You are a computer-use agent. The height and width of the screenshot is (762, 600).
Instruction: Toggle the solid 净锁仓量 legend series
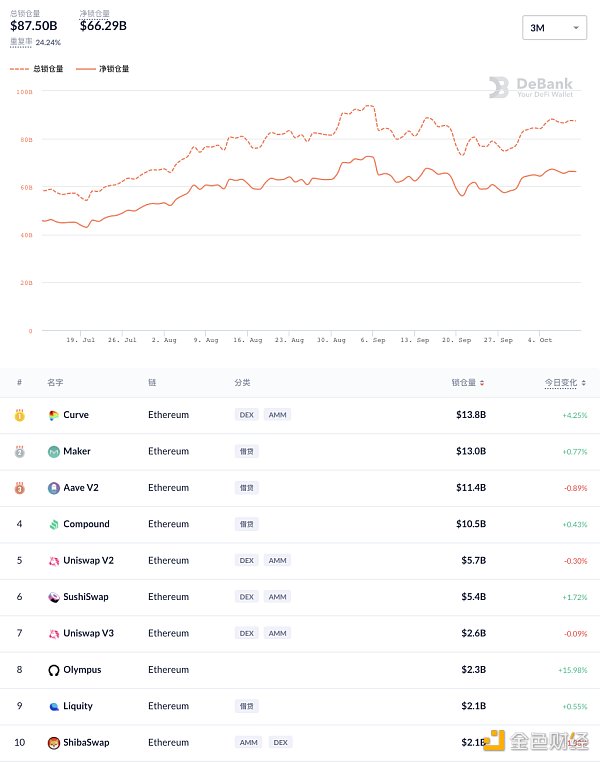coord(103,69)
